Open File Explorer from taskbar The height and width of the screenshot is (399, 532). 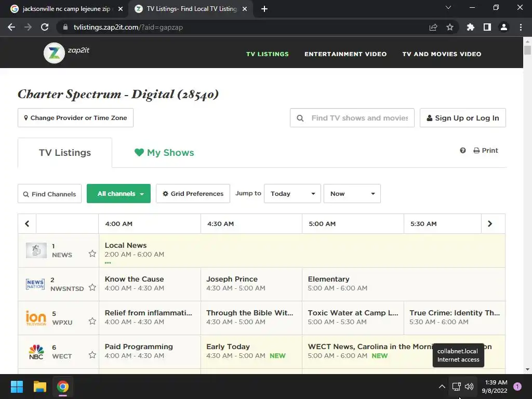[39, 387]
